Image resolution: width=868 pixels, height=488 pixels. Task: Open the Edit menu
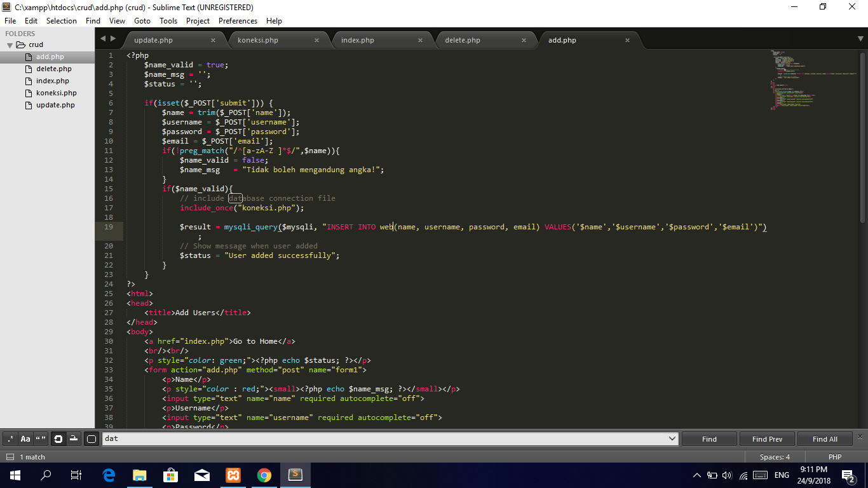pos(31,20)
